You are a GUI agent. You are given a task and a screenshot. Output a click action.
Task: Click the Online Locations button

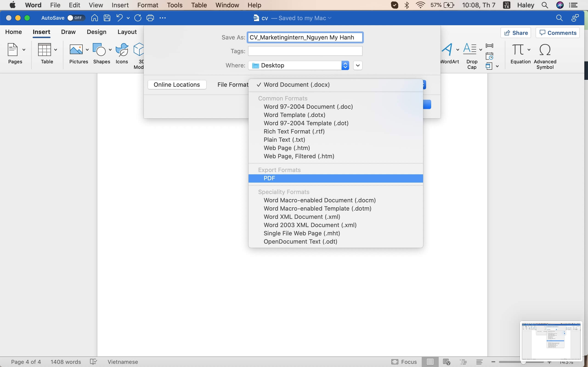point(177,84)
